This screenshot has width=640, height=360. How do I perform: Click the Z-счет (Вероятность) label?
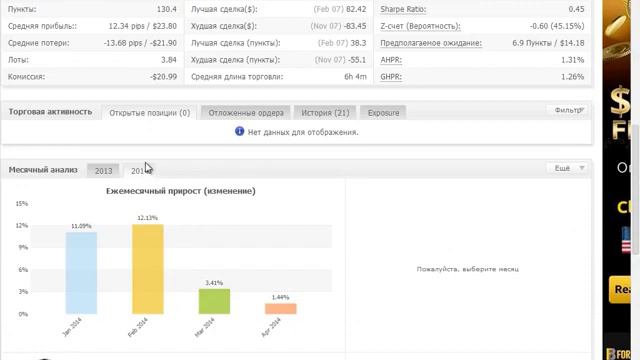point(420,26)
